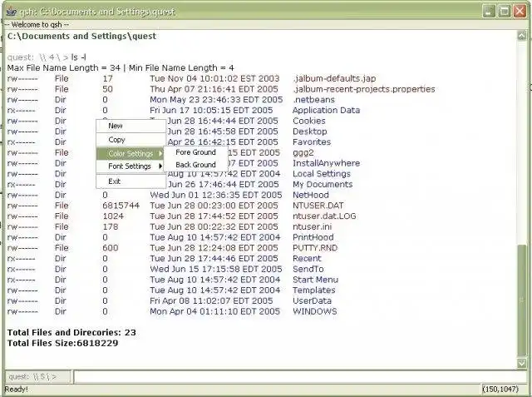Image resolution: width=532 pixels, height=397 pixels.
Task: Click the Tue Nov 04 10:01:02 EST 2003 date
Action: click(214, 78)
